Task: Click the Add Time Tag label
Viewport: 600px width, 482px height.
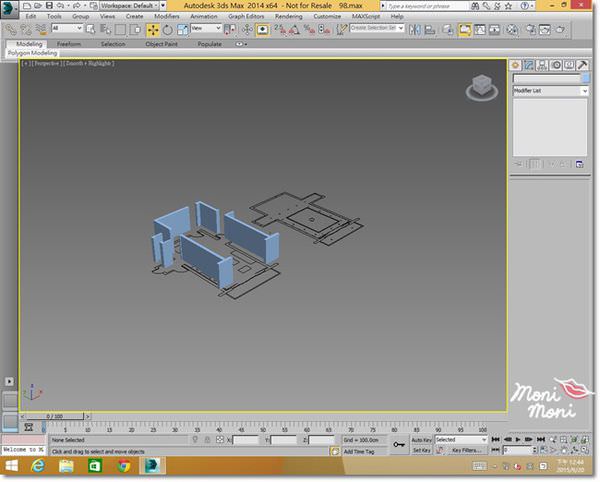Action: pyautogui.click(x=360, y=450)
